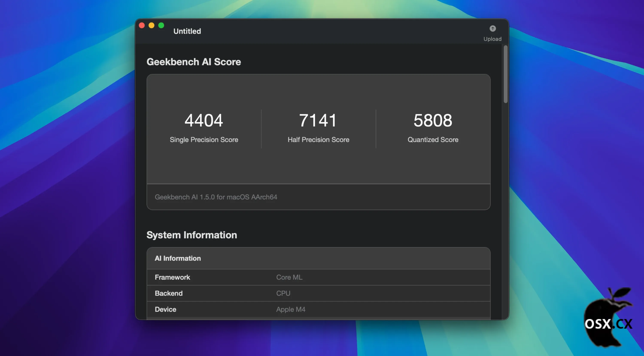
Task: Click the Upload button label
Action: (x=492, y=39)
